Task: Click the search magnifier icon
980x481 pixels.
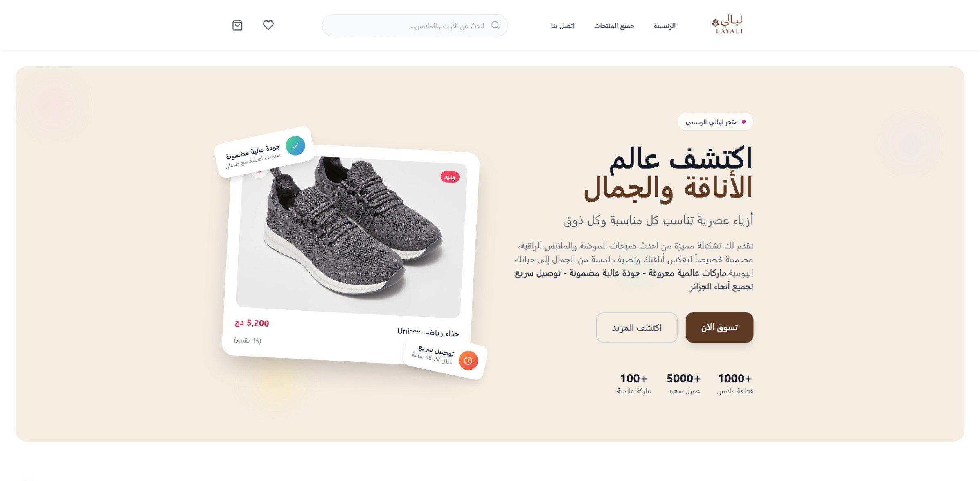Action: 495,25
